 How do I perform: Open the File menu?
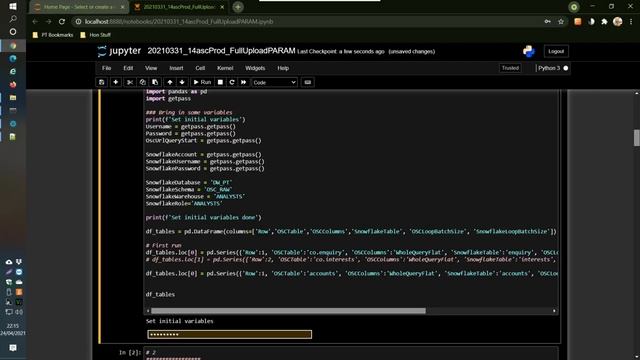click(107, 68)
